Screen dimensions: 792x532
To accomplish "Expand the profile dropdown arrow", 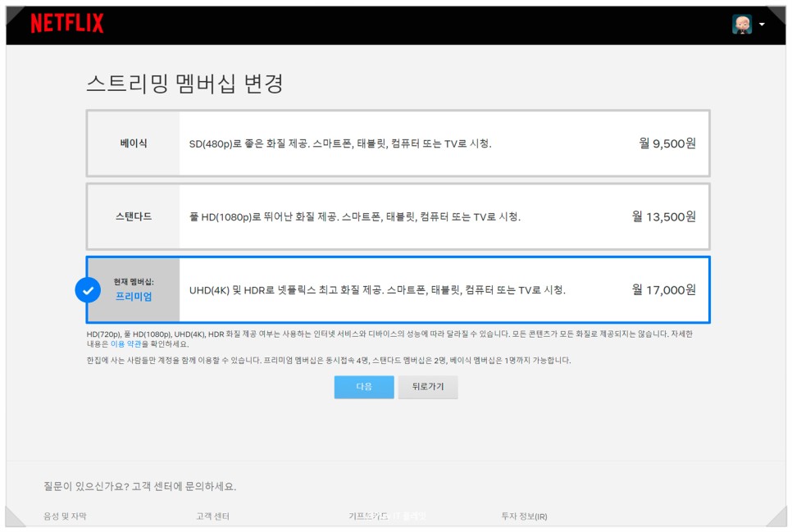I will [762, 25].
